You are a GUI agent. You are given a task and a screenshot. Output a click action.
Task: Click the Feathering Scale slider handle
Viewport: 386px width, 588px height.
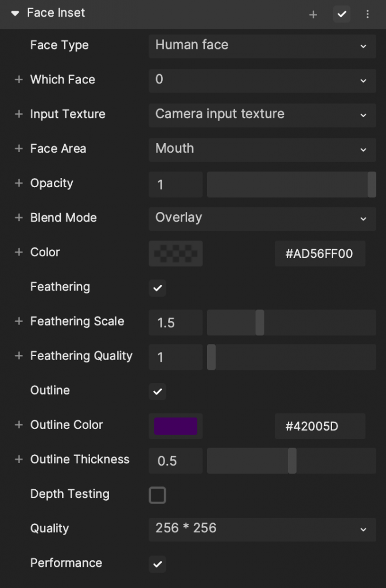pos(260,323)
